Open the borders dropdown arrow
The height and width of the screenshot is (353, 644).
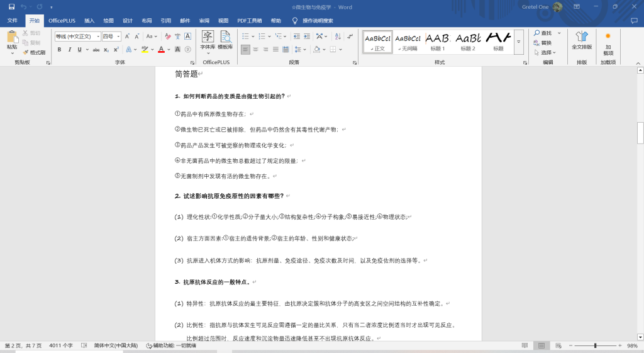click(340, 49)
